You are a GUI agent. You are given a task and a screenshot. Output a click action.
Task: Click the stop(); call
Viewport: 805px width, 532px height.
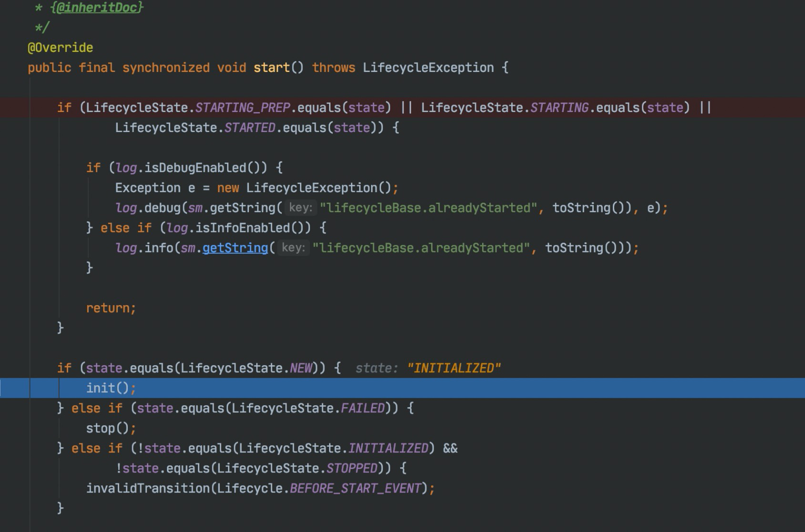(x=111, y=428)
